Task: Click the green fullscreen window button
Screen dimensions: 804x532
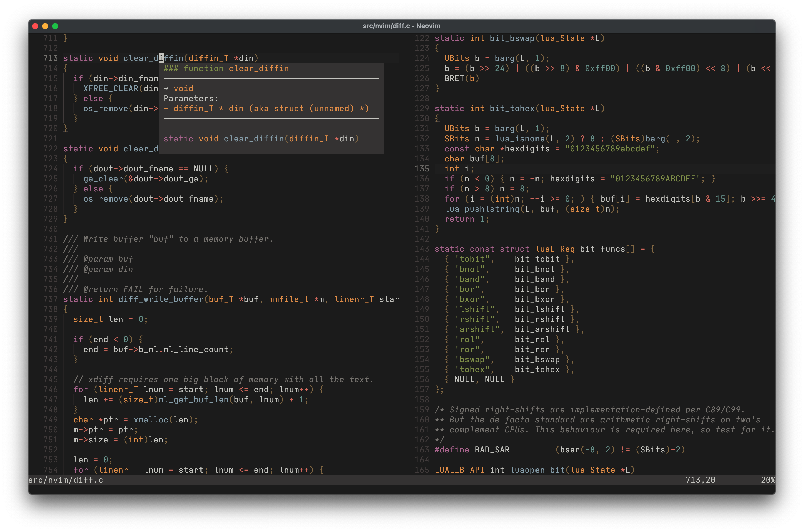Action: click(x=55, y=26)
